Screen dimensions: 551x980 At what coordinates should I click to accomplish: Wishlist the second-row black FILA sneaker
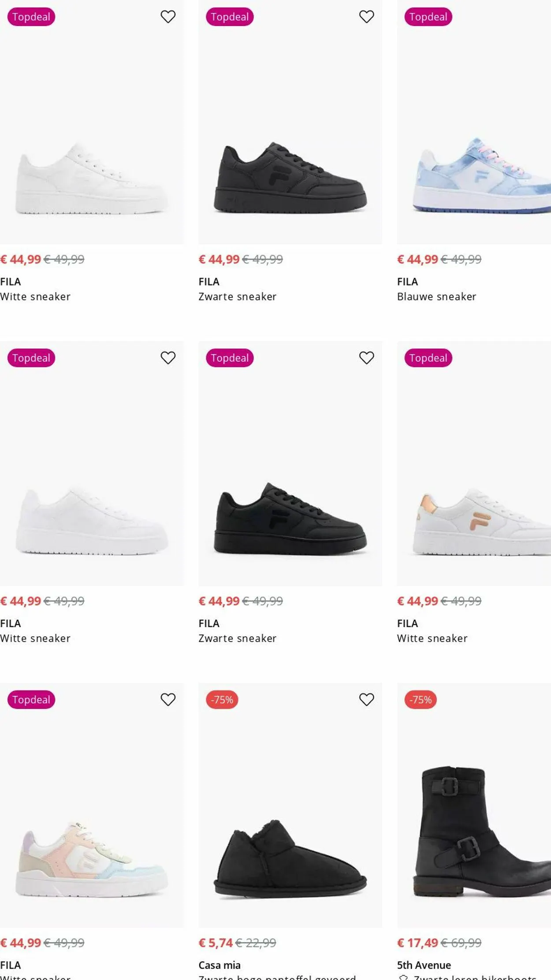click(366, 358)
